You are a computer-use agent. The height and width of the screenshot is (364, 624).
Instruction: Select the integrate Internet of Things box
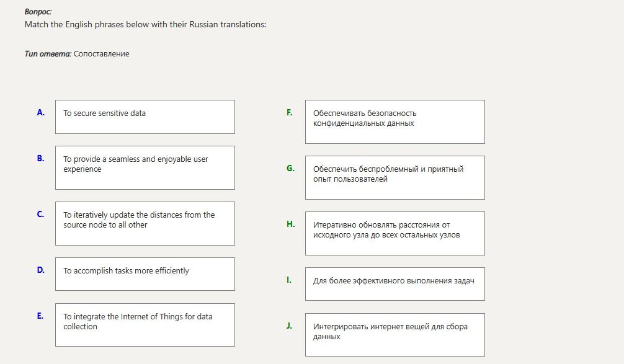[145, 325]
